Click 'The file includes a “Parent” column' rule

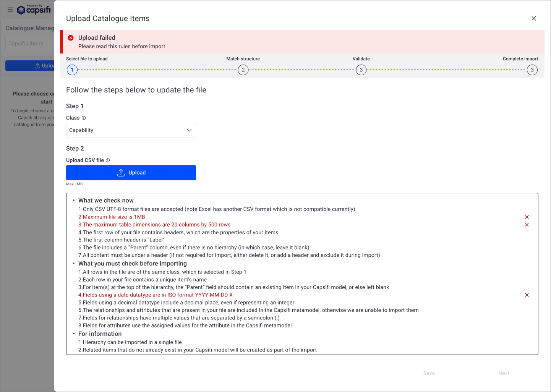click(x=194, y=248)
